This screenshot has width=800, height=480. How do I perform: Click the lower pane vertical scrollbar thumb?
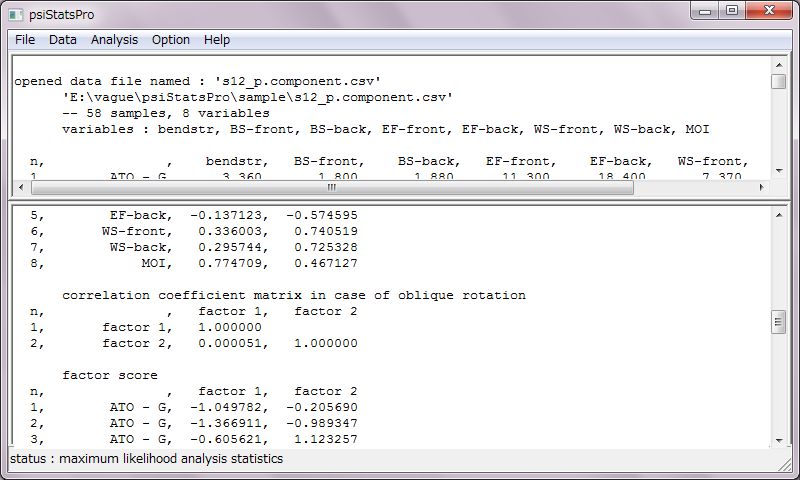(779, 322)
